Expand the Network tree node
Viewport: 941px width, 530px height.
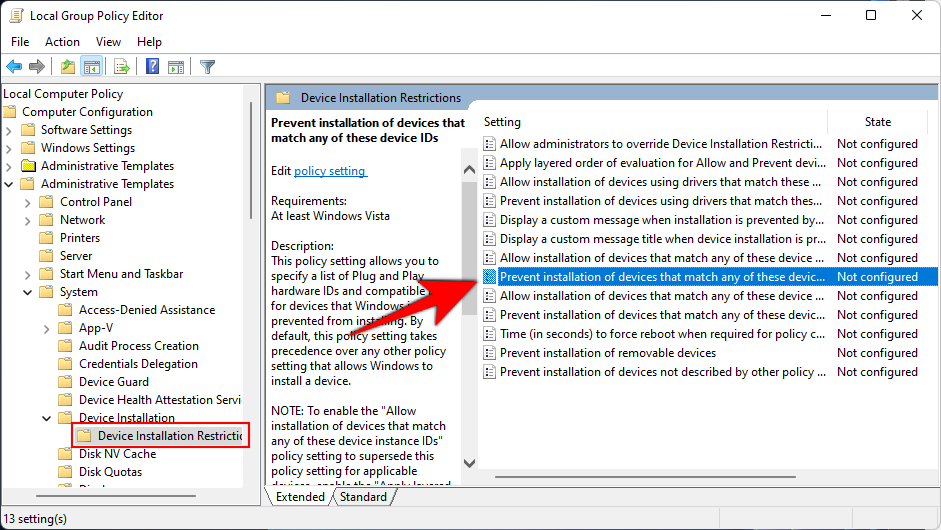tap(27, 221)
